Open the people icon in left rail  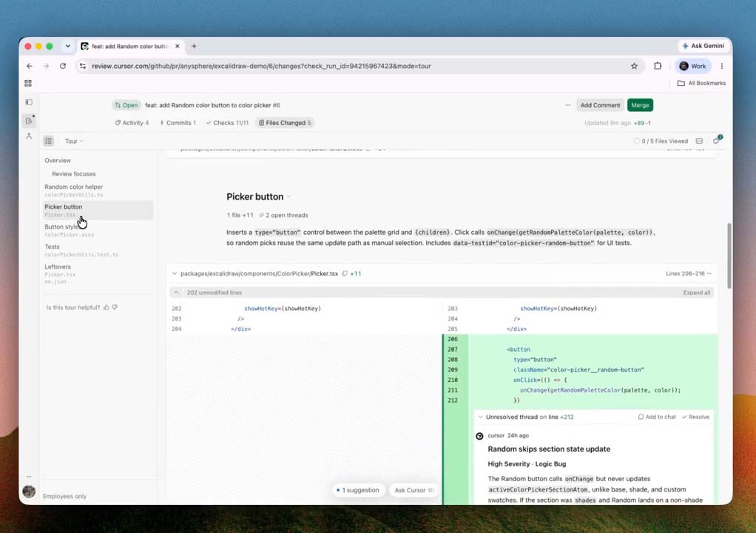(29, 136)
